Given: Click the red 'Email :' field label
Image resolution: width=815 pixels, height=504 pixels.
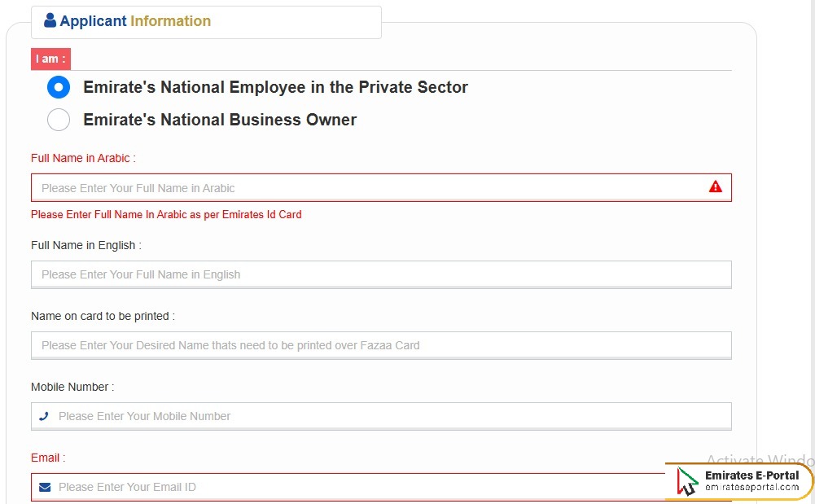Looking at the screenshot, I should click(x=46, y=458).
